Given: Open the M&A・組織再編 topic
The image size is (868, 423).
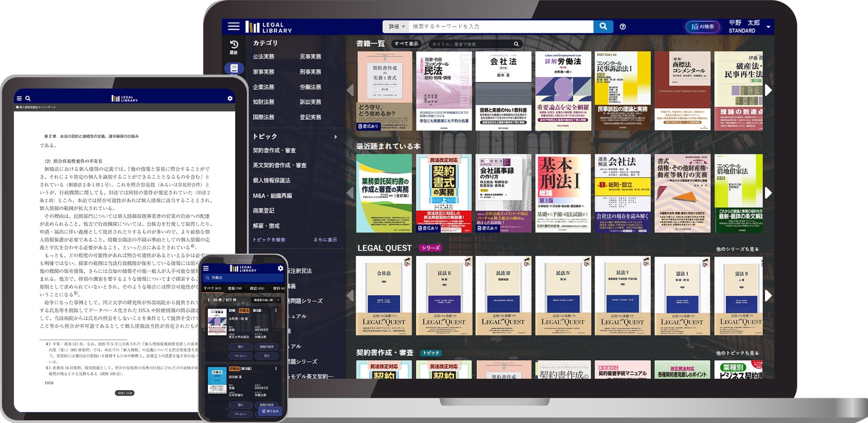Looking at the screenshot, I should pyautogui.click(x=272, y=196).
